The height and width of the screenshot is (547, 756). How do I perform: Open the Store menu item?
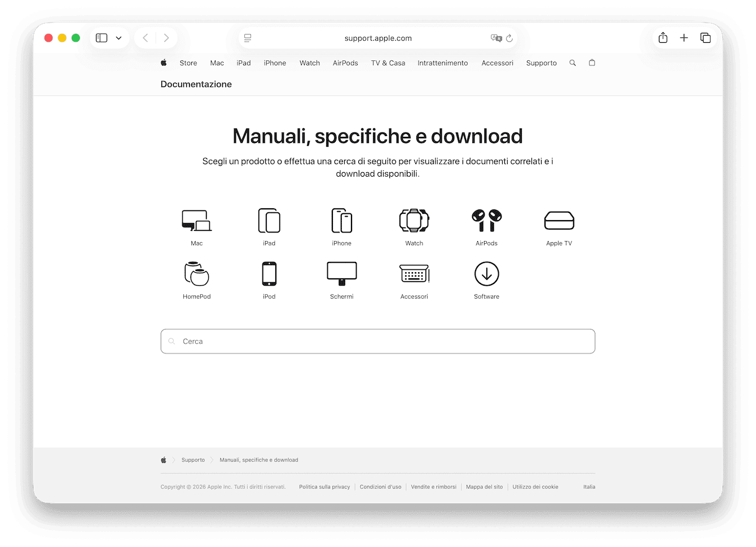(188, 63)
